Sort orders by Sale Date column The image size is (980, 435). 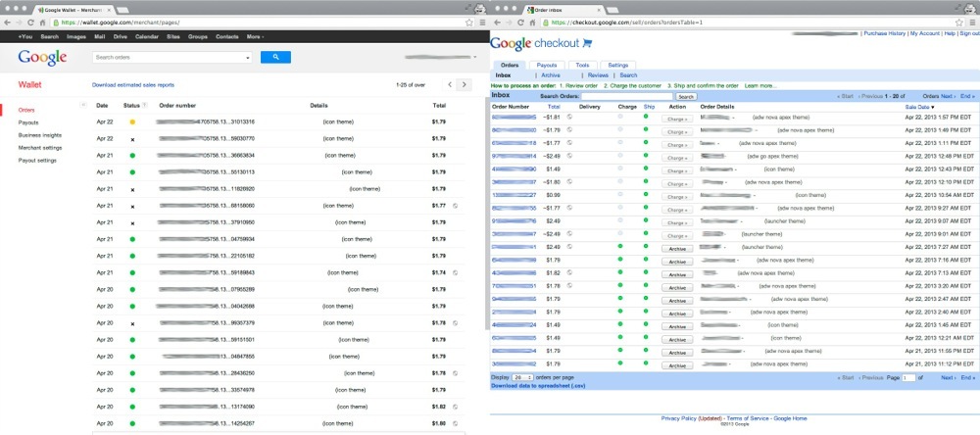[919, 107]
